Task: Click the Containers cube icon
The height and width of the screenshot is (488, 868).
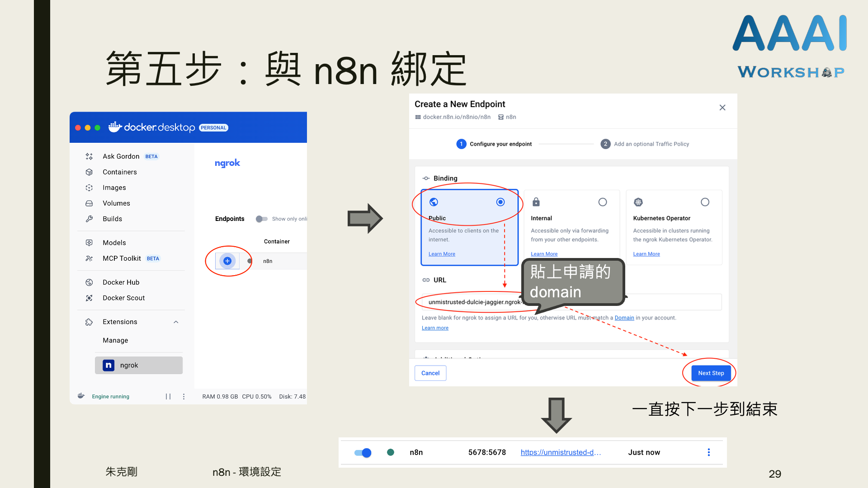Action: pyautogui.click(x=89, y=172)
